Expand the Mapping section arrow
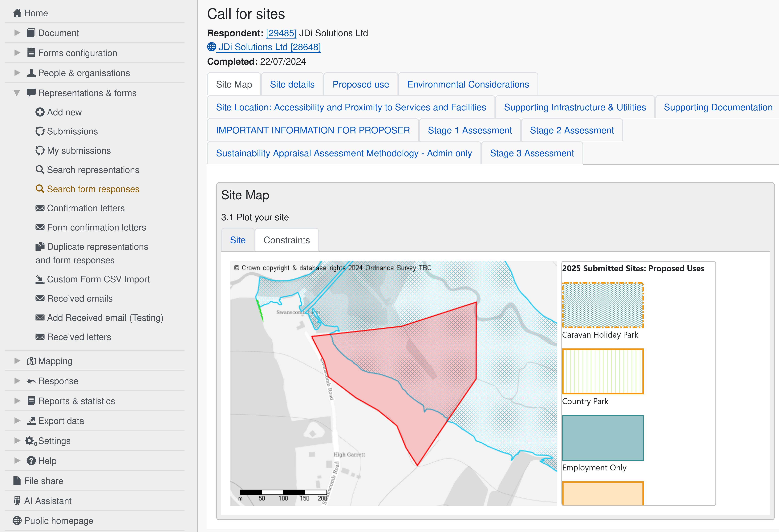Image resolution: width=779 pixels, height=532 pixels. pos(17,361)
